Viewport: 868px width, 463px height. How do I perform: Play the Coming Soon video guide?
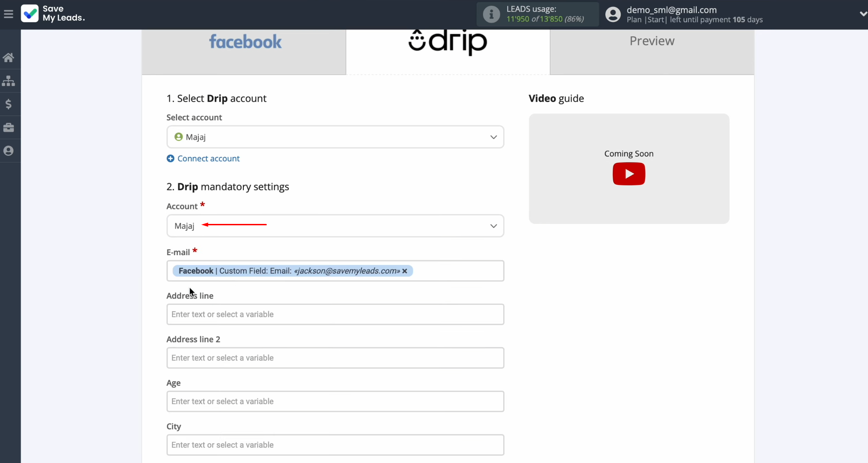coord(629,174)
